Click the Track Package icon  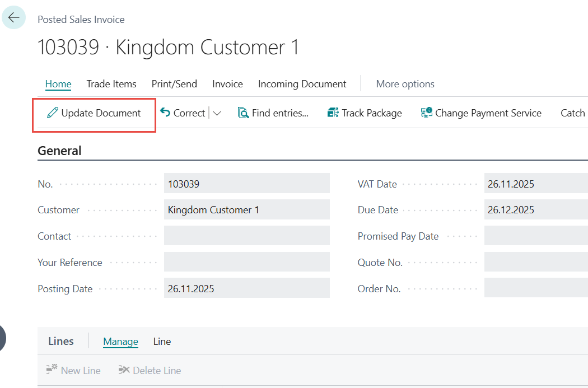pos(333,113)
